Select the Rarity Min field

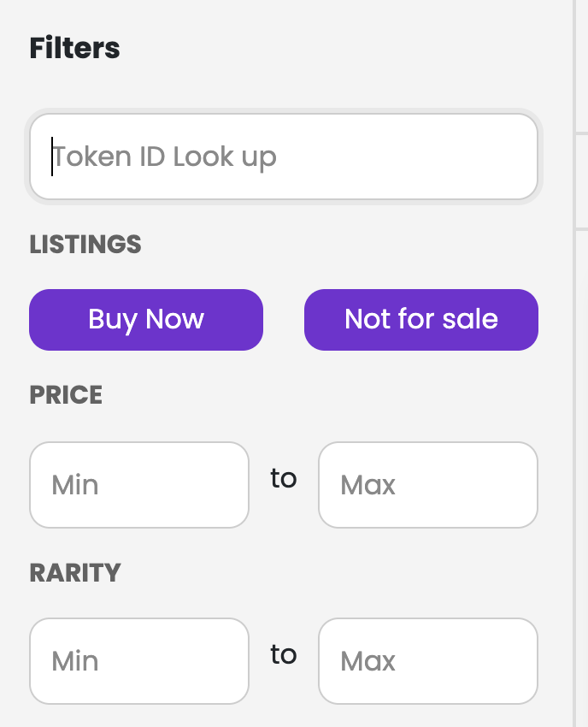(x=139, y=661)
